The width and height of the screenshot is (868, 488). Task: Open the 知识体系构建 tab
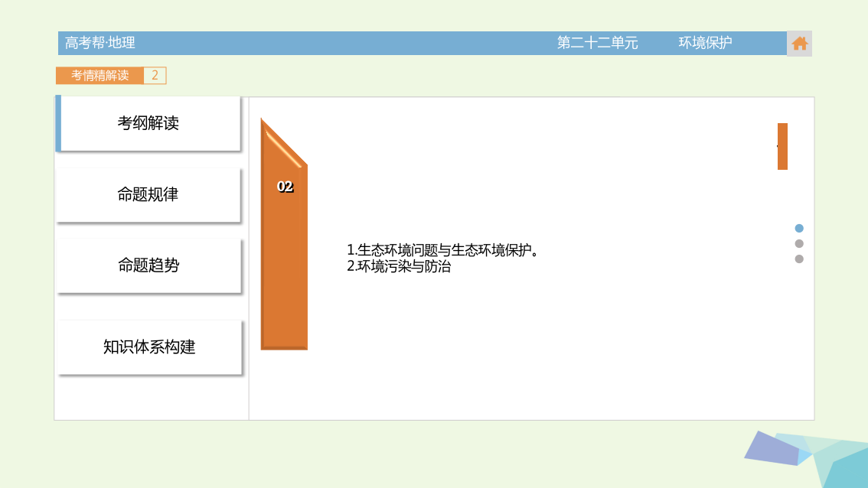tap(149, 347)
